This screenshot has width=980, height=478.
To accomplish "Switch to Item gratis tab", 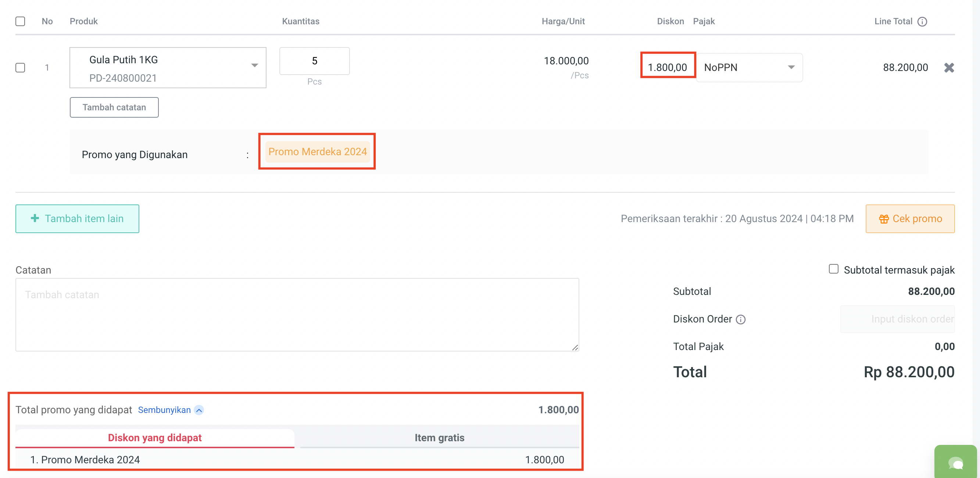I will click(x=439, y=438).
